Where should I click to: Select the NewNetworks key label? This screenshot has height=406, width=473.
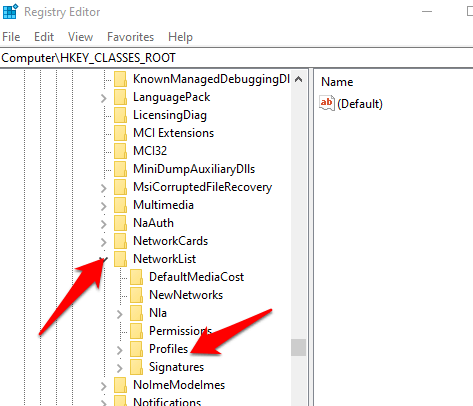coord(186,295)
